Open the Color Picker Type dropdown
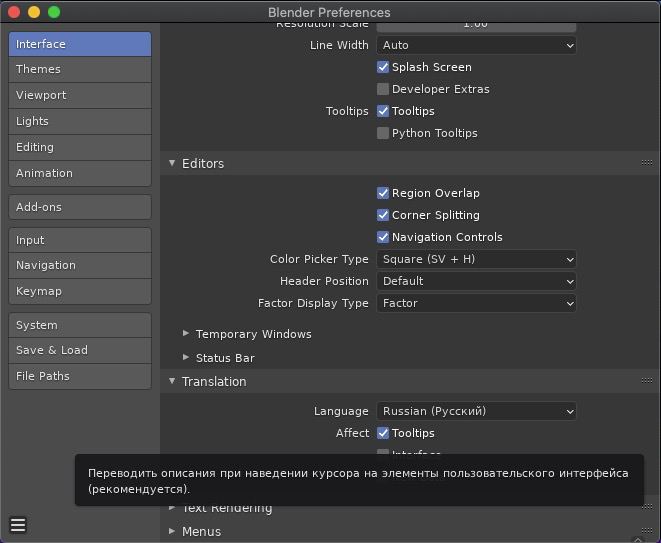661x543 pixels. (x=476, y=259)
